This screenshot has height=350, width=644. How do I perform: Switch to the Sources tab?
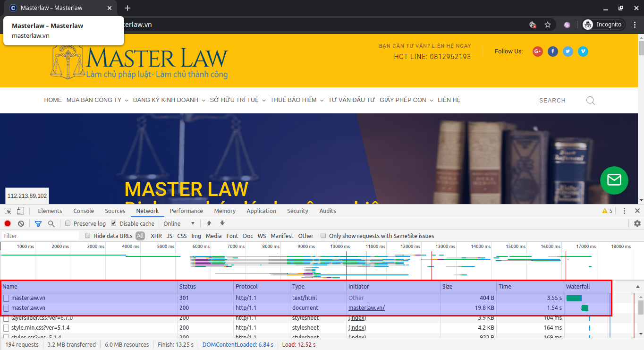[x=115, y=211]
